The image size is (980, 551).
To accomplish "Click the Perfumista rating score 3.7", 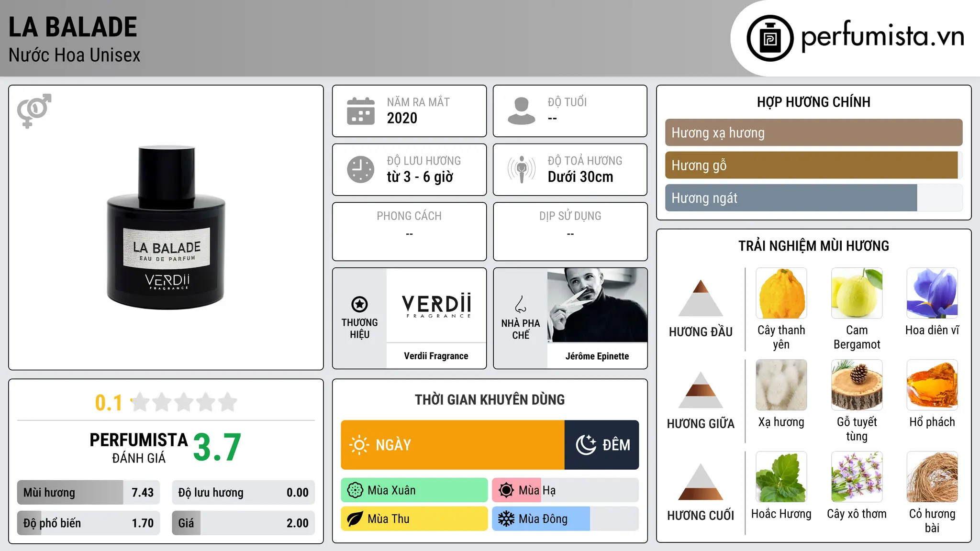I will pos(217,448).
